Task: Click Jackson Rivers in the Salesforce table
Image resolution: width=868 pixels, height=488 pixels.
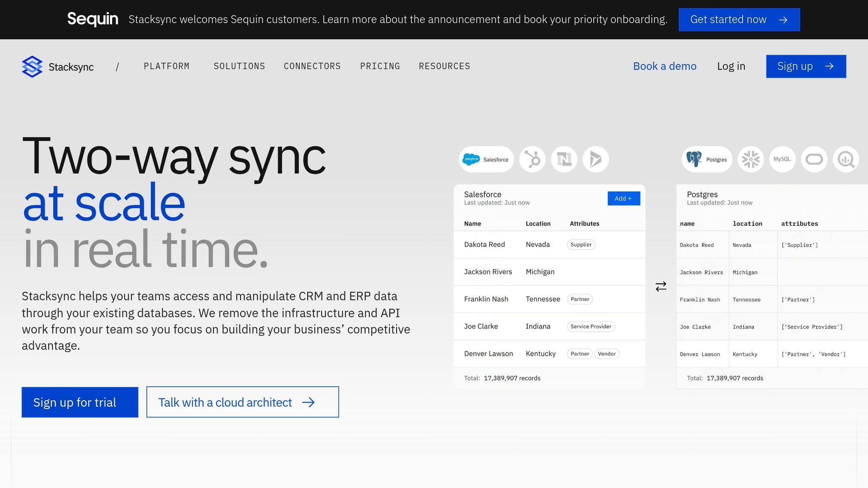Action: pos(488,272)
